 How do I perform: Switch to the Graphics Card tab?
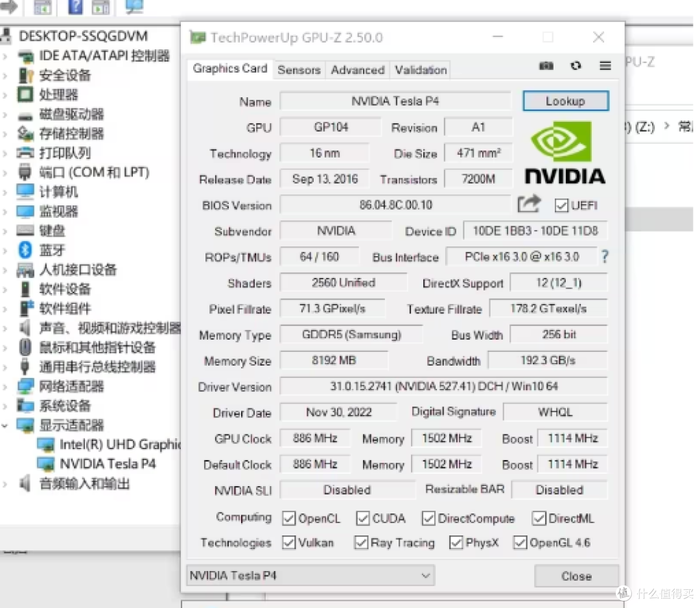pos(230,69)
